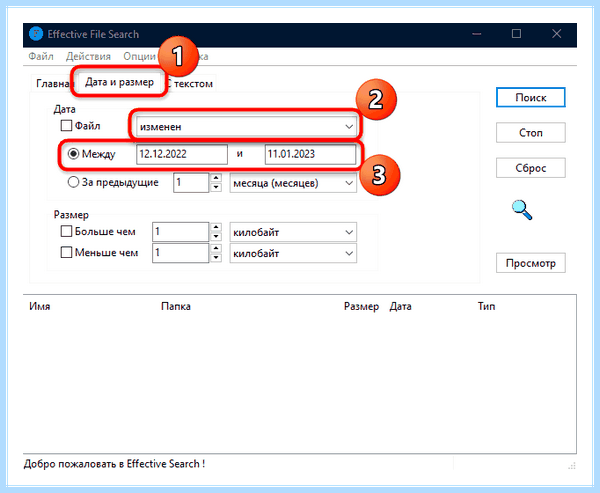Click the 'Сброс' button
The width and height of the screenshot is (600, 493).
pos(530,168)
